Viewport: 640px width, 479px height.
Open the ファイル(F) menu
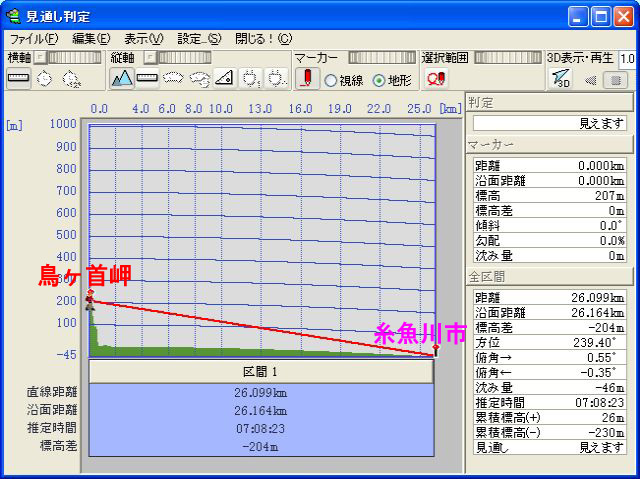point(34,39)
